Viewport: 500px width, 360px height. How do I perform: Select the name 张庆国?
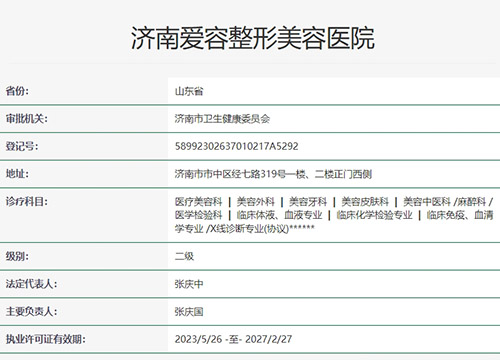coord(189,312)
